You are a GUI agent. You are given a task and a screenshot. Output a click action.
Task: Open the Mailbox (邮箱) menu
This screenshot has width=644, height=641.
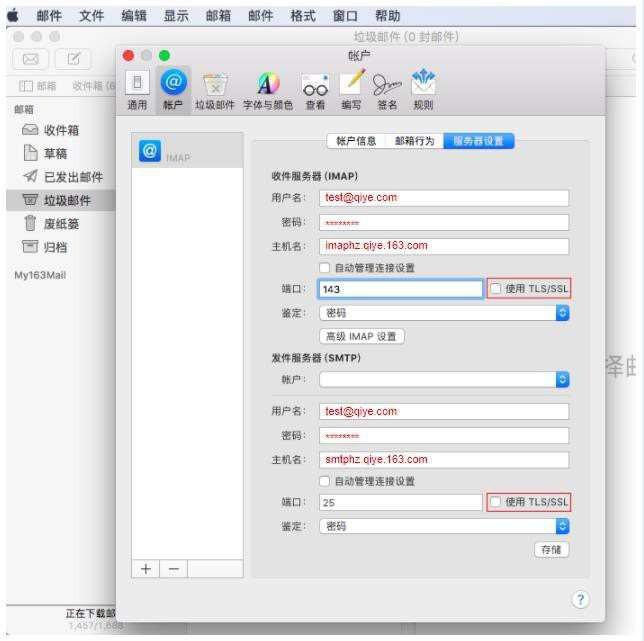pos(218,16)
